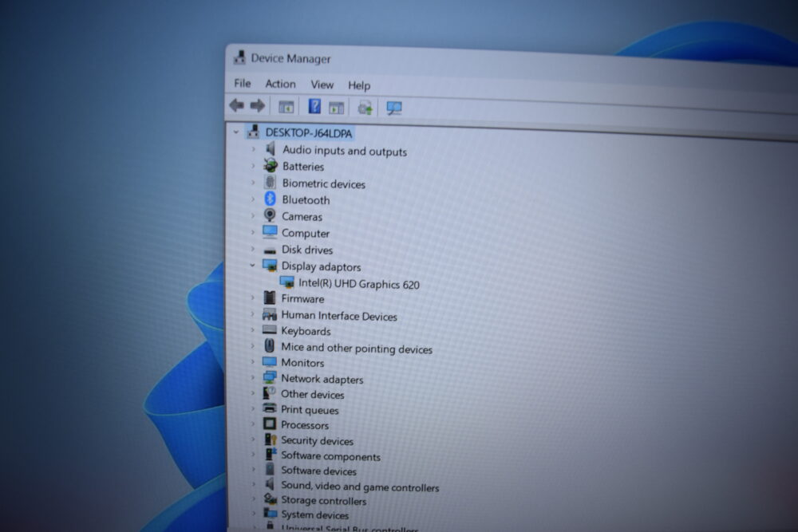Select the "Other devices" label
The width and height of the screenshot is (798, 532).
pos(313,395)
